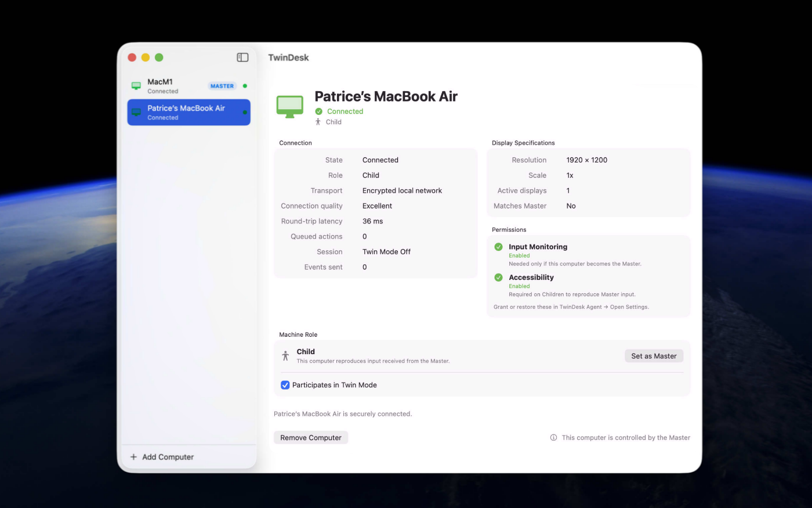Click the TwinDesk window title
The width and height of the screenshot is (812, 508).
tap(288, 57)
